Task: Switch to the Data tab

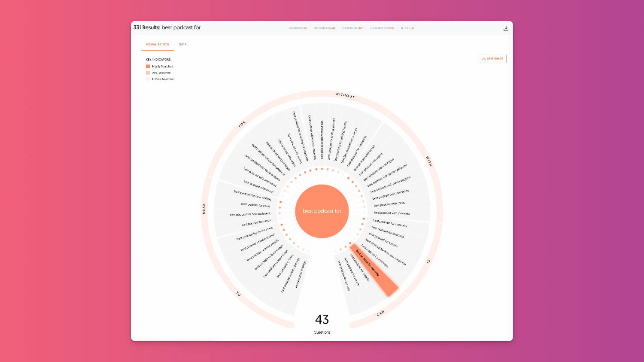Action: 182,45
